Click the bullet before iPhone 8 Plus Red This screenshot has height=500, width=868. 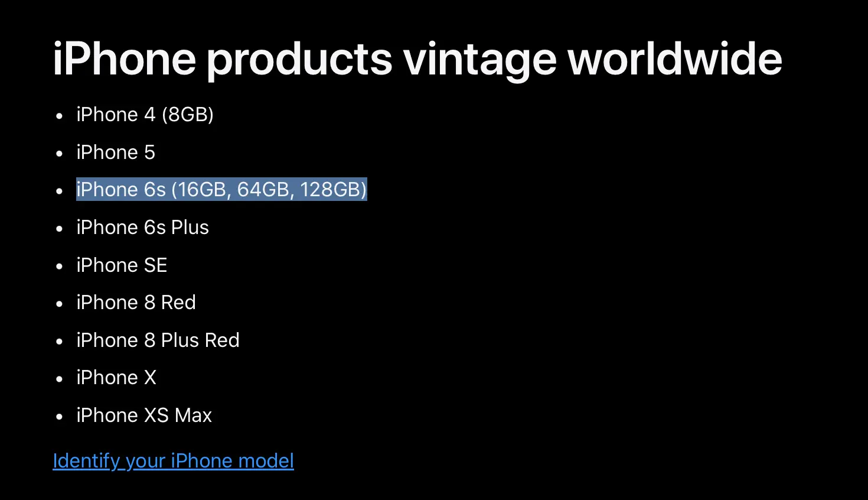(x=59, y=342)
